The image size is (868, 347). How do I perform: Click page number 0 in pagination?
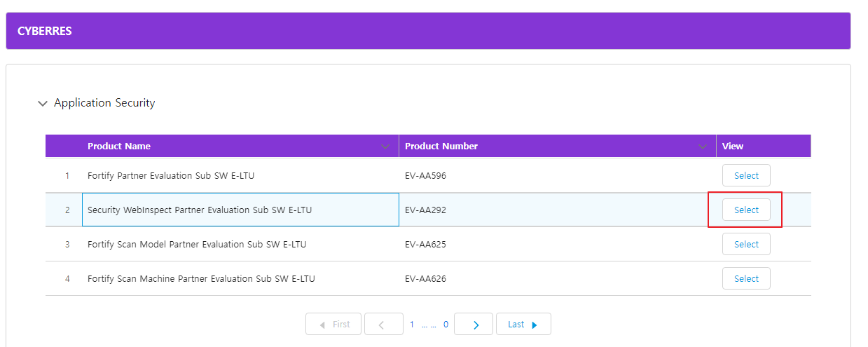point(446,325)
